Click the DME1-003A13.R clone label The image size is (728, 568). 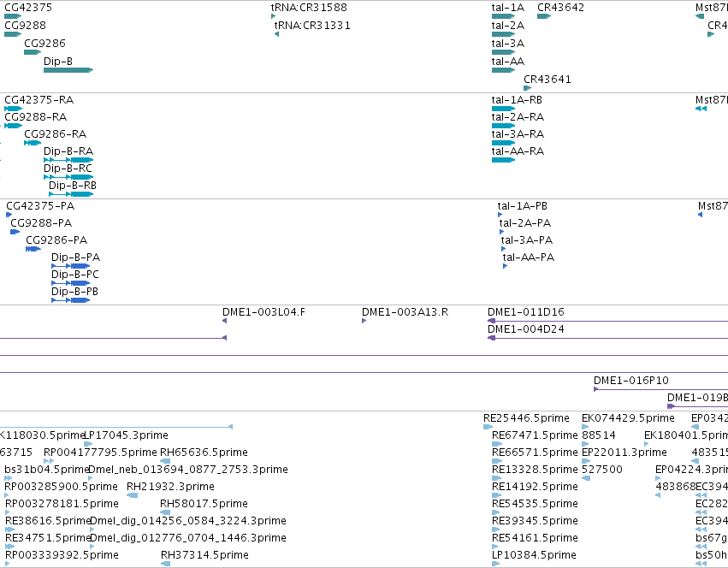(x=405, y=312)
